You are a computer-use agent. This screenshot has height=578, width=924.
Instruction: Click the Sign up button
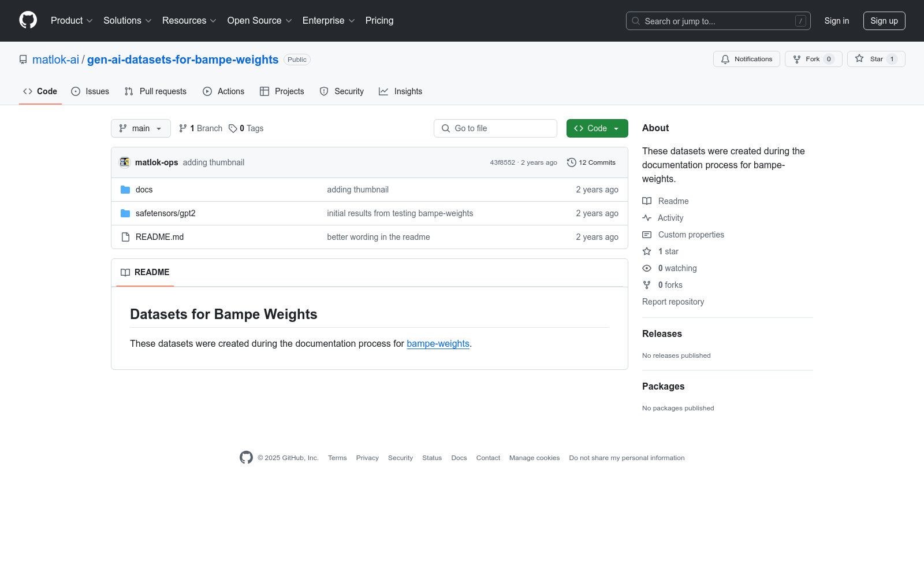(884, 21)
